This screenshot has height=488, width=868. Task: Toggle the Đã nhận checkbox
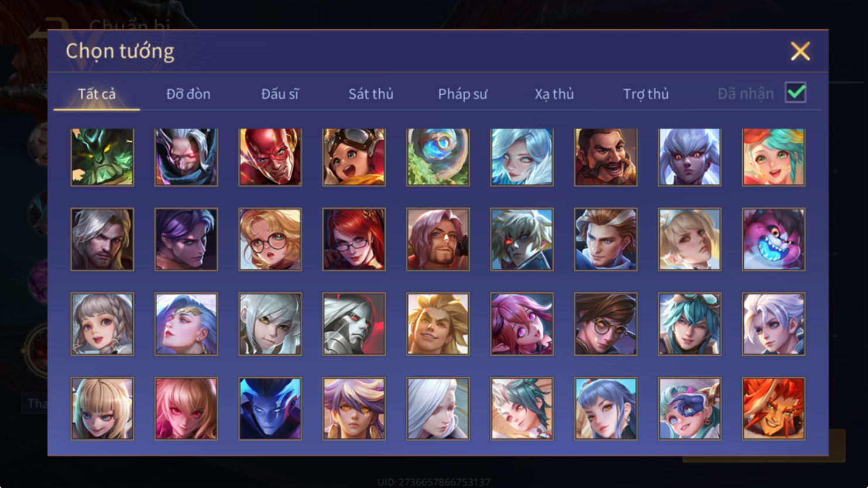(x=795, y=92)
